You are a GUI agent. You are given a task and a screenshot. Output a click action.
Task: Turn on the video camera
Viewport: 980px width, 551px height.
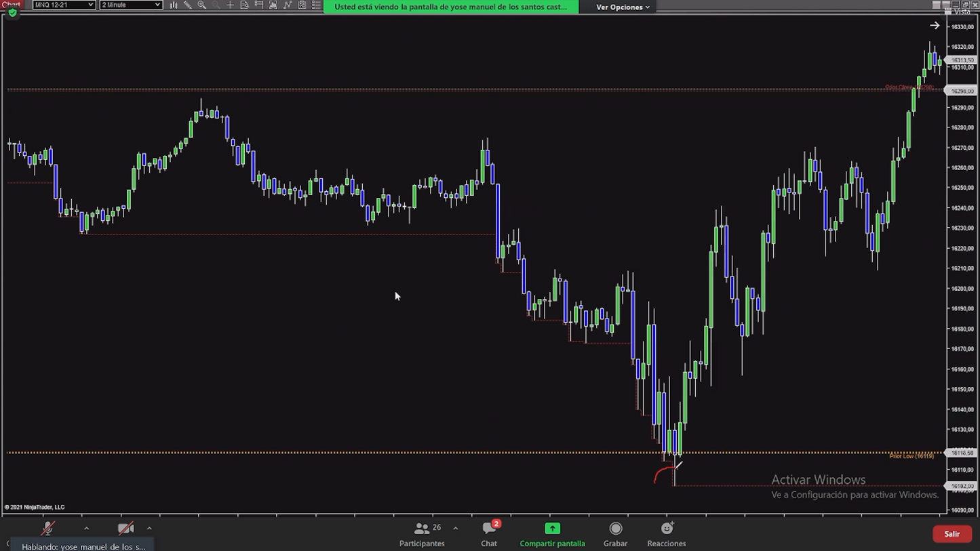125,529
